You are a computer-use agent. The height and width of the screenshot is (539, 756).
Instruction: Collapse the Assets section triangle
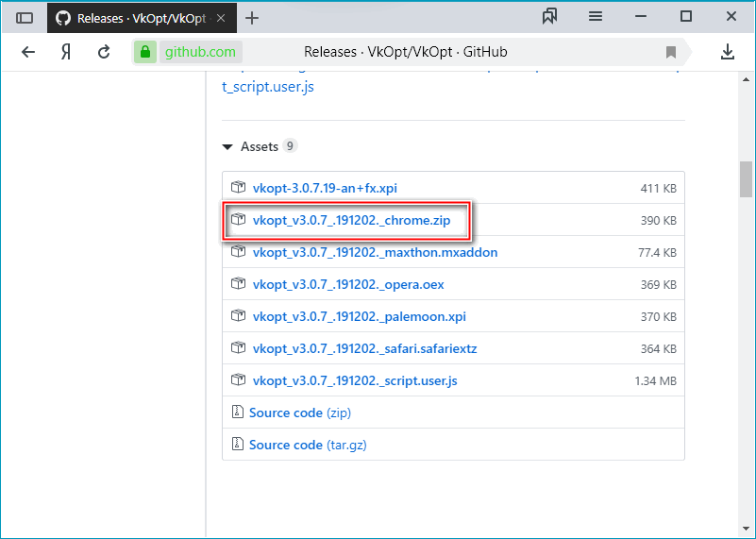point(227,147)
